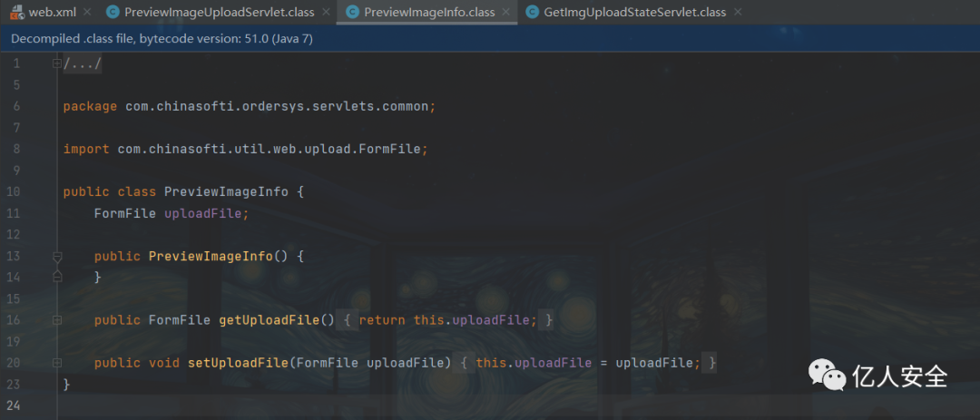Click the web.xml file type icon

coord(16,13)
